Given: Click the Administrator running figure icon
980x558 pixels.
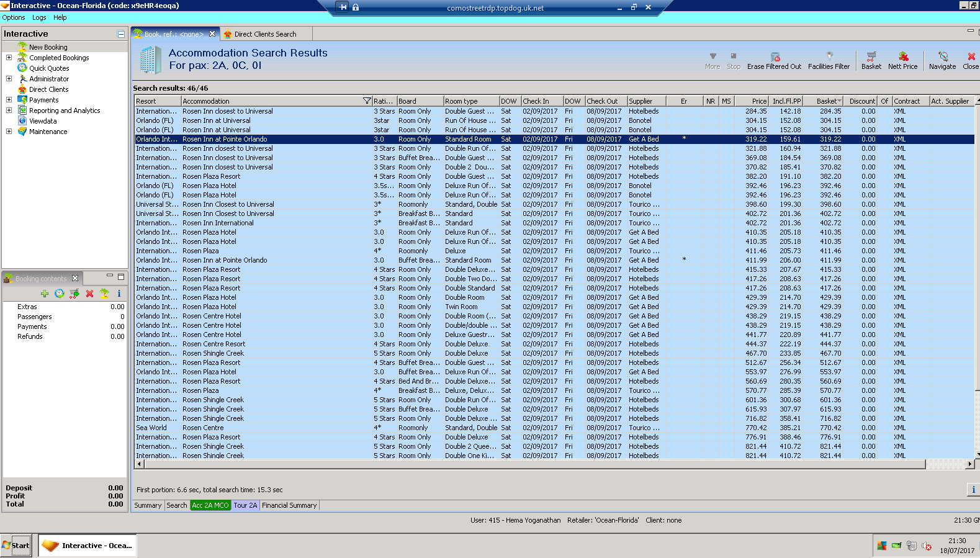Looking at the screenshot, I should [22, 78].
